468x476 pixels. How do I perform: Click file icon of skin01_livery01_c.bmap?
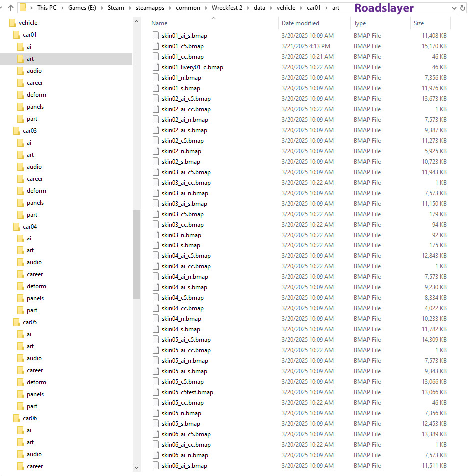156,67
